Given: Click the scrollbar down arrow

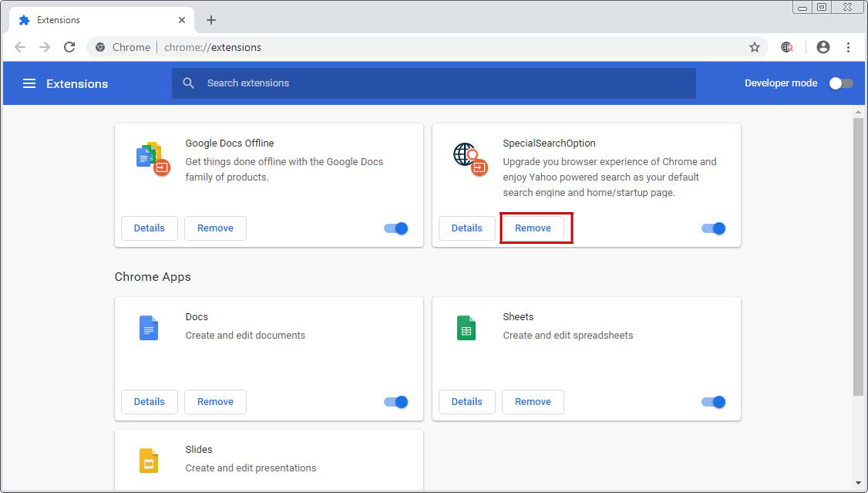Looking at the screenshot, I should (x=858, y=484).
